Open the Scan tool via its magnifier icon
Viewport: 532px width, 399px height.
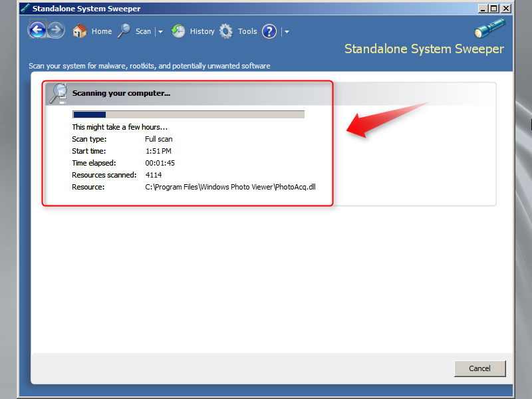click(x=124, y=31)
